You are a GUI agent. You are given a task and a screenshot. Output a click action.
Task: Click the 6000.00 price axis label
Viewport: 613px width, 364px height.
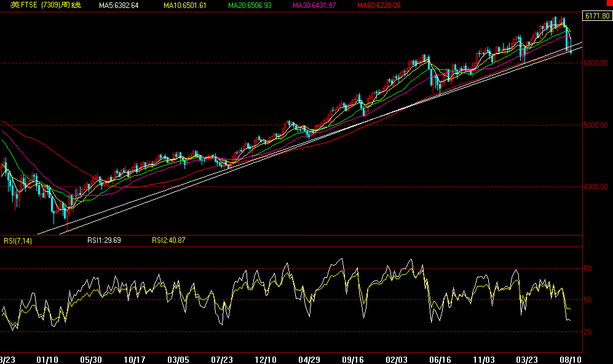coord(596,61)
